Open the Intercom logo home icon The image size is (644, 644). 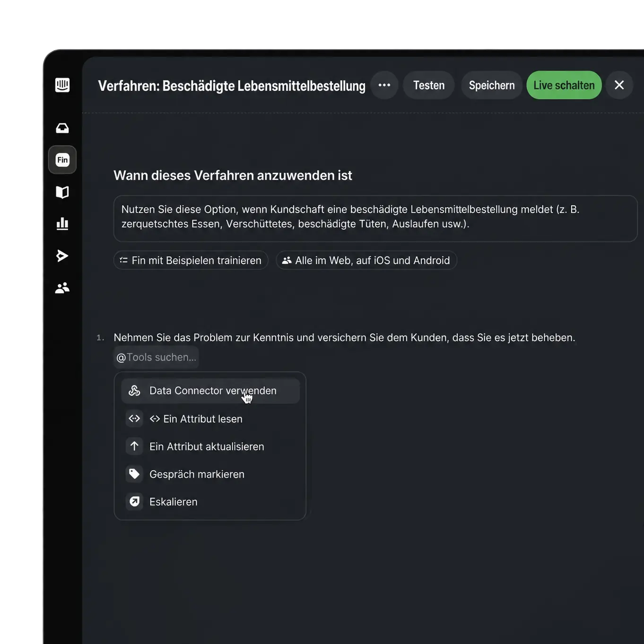[62, 85]
